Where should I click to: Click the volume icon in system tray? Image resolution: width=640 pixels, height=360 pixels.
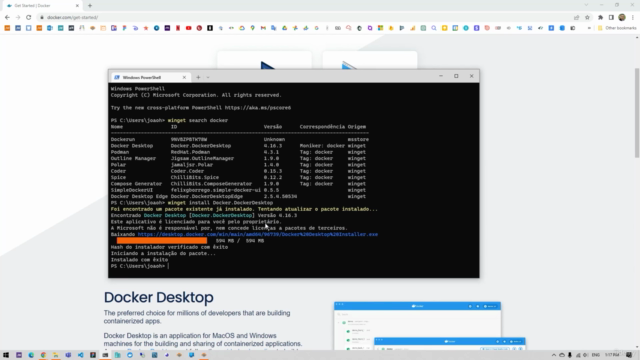[x=585, y=355]
